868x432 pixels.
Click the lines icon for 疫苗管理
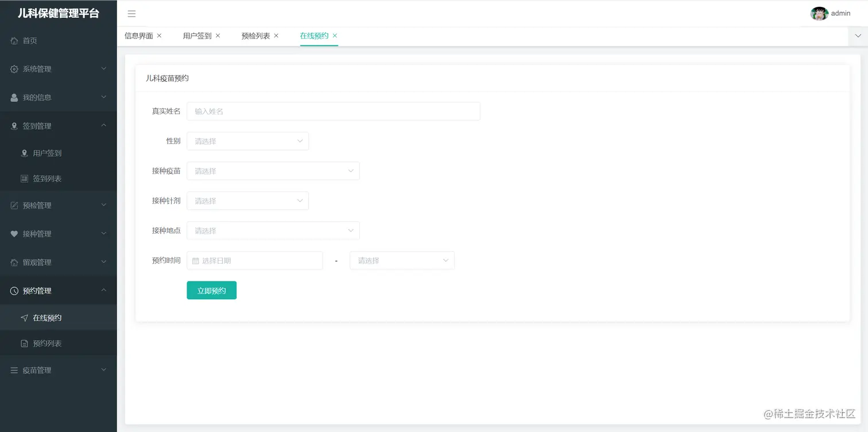(x=14, y=371)
